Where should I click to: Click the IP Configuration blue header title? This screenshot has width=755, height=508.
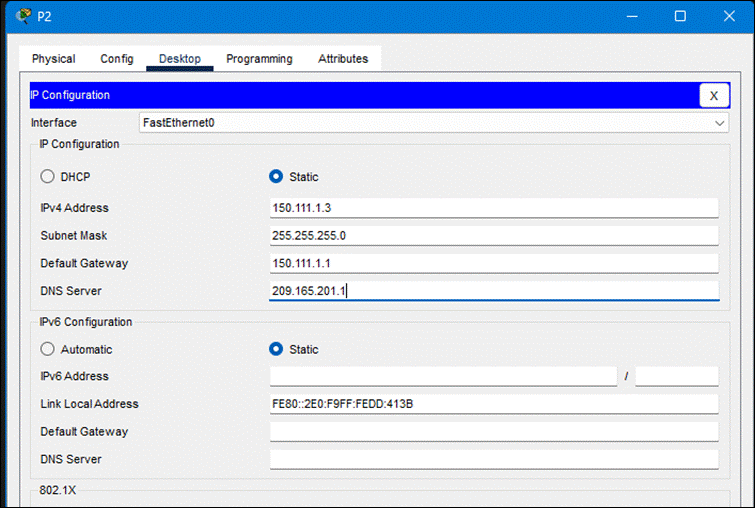(x=70, y=95)
